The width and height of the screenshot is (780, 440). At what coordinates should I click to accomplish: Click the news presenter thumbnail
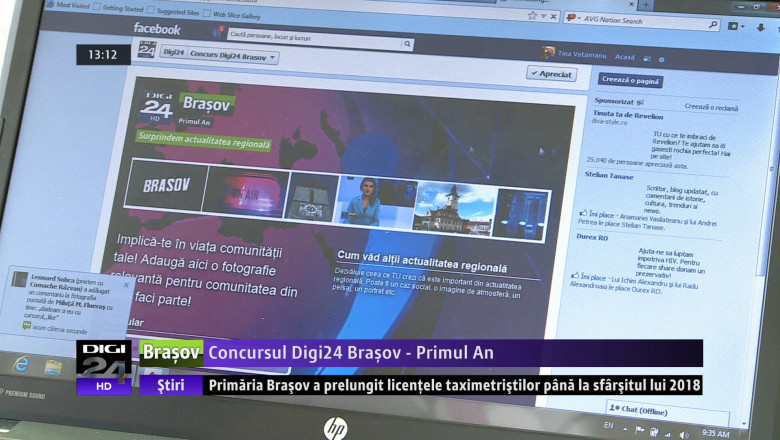click(376, 202)
